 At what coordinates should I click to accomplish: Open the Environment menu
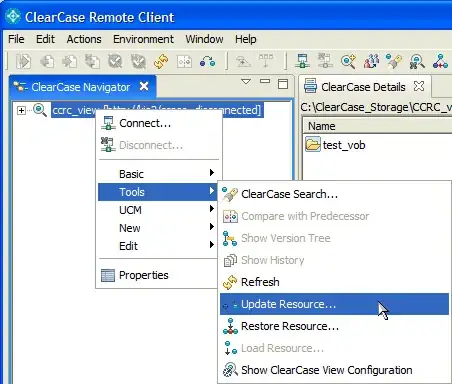tap(143, 39)
